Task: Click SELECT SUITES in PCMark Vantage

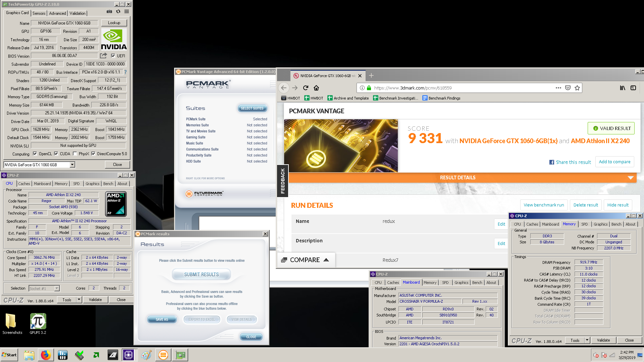Action: (252, 108)
